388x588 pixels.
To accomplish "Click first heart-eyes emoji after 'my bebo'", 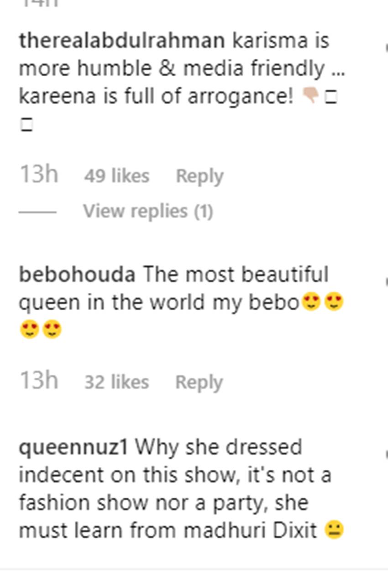I will [x=311, y=302].
